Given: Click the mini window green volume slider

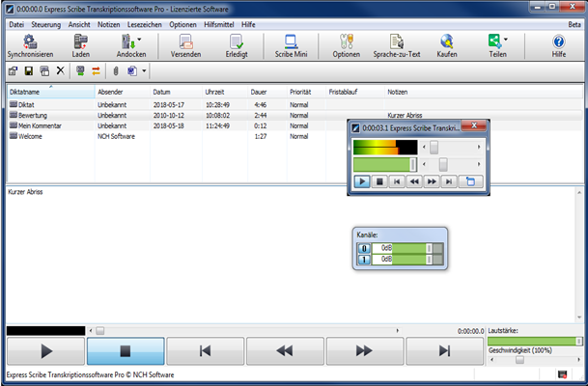Looking at the screenshot, I should pyautogui.click(x=385, y=164).
